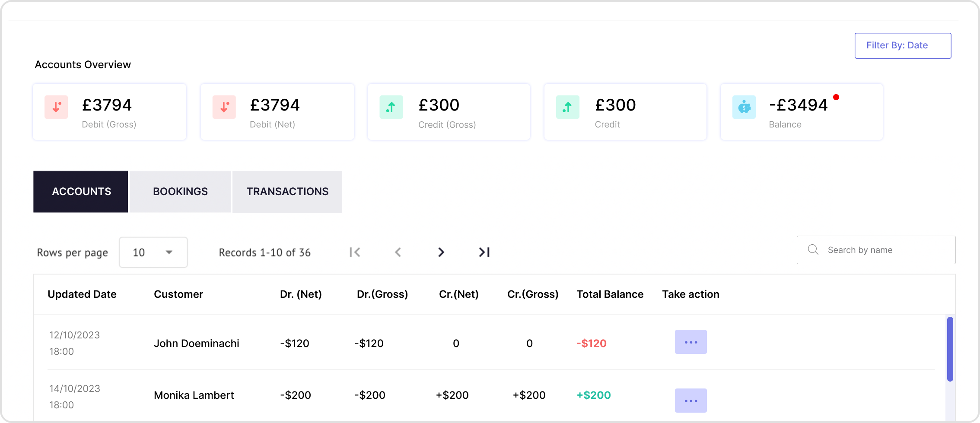Screen dimensions: 980x423
Task: Click the Filter By: Date button
Action: (903, 45)
